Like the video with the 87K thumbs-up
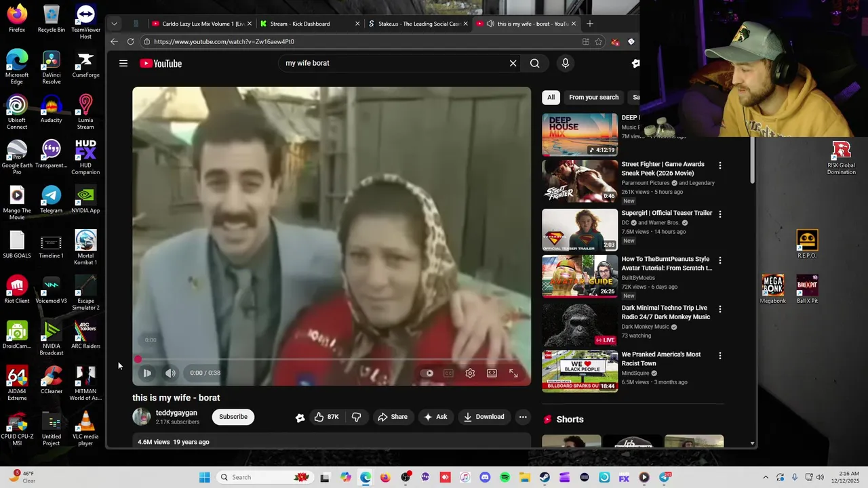Viewport: 868px width, 488px height. click(326, 417)
